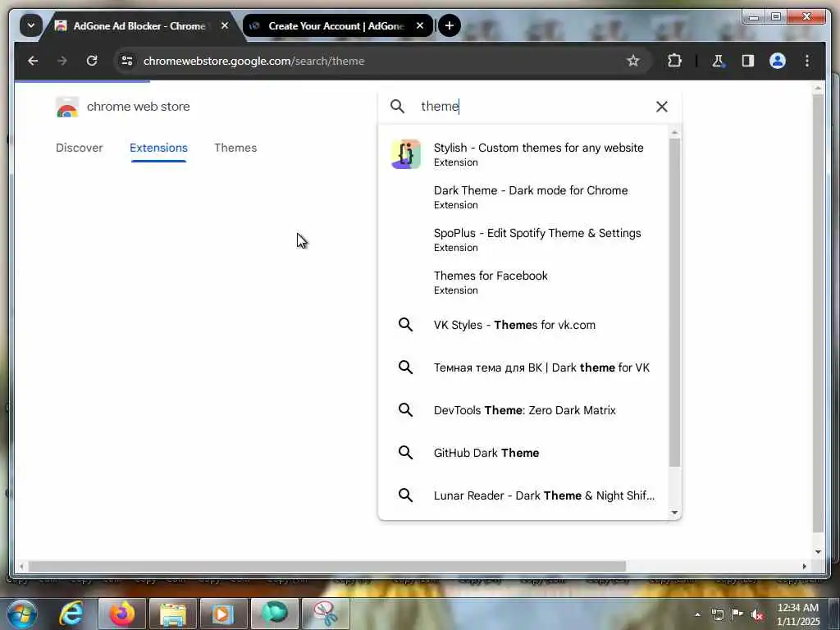The width and height of the screenshot is (840, 630).
Task: Open the Windows Start menu
Action: coord(22,614)
